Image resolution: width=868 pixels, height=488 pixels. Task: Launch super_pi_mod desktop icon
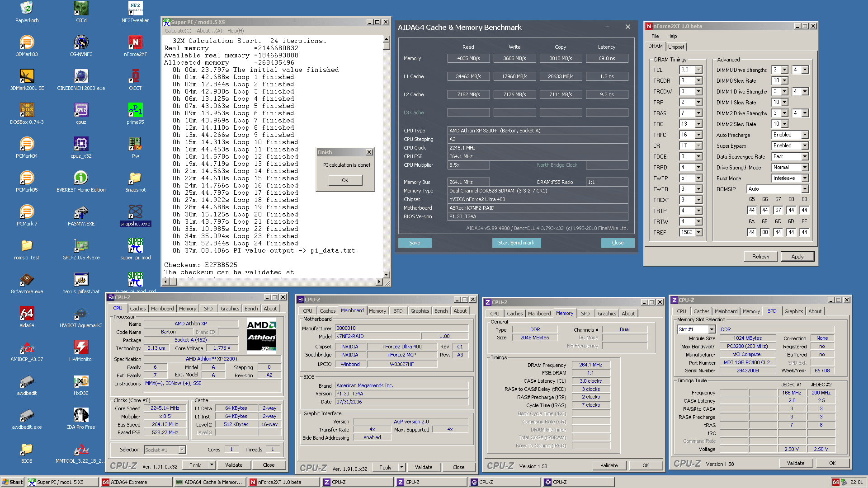(x=135, y=249)
